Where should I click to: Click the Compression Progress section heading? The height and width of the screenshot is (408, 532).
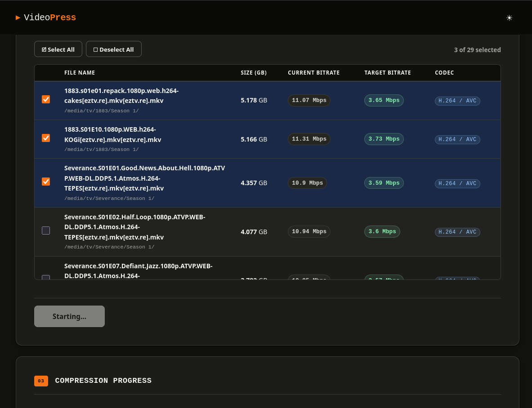pos(103,381)
